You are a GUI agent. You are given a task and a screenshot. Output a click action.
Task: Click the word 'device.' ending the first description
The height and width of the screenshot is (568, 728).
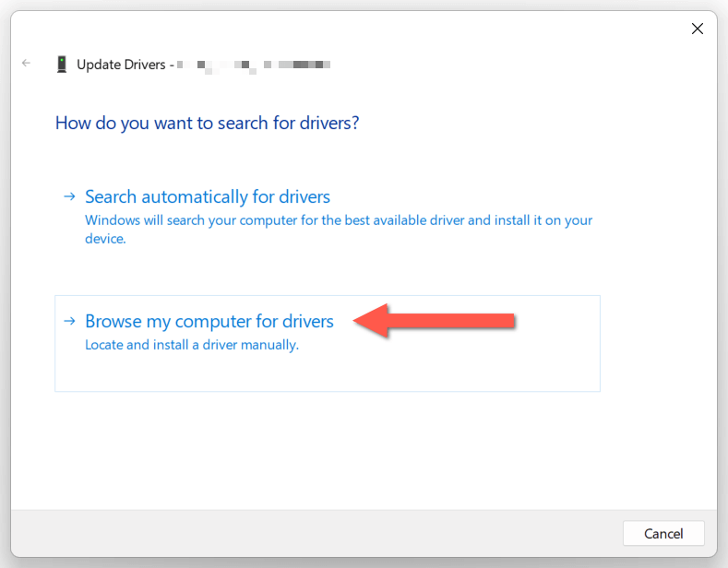104,238
